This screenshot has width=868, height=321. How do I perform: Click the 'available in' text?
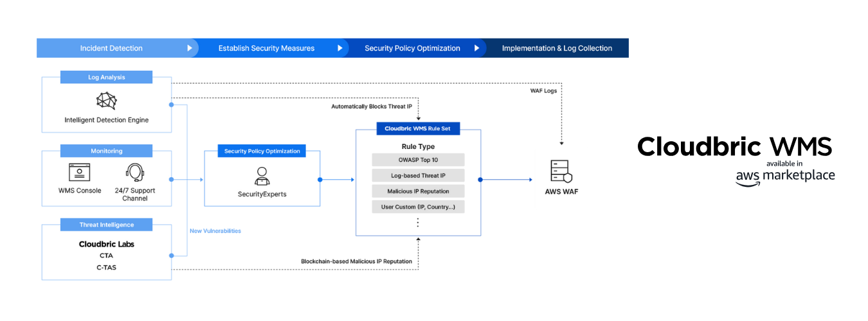click(x=784, y=163)
